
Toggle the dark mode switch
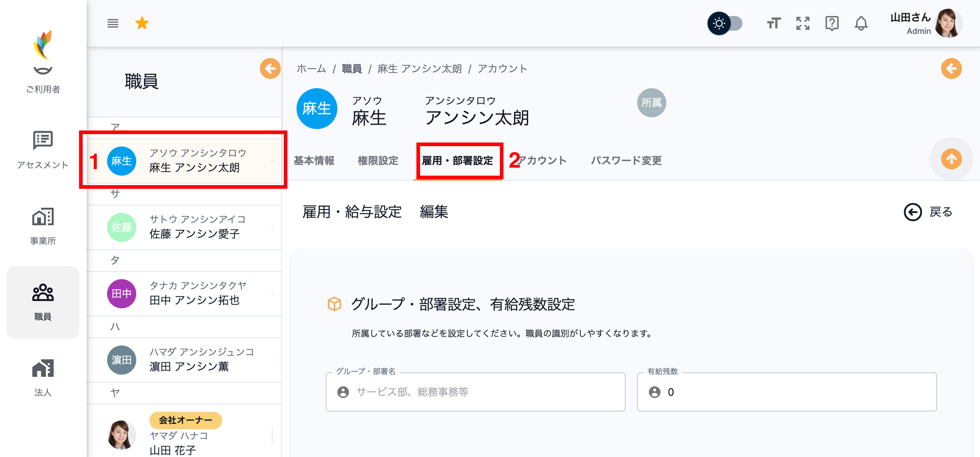(x=726, y=23)
